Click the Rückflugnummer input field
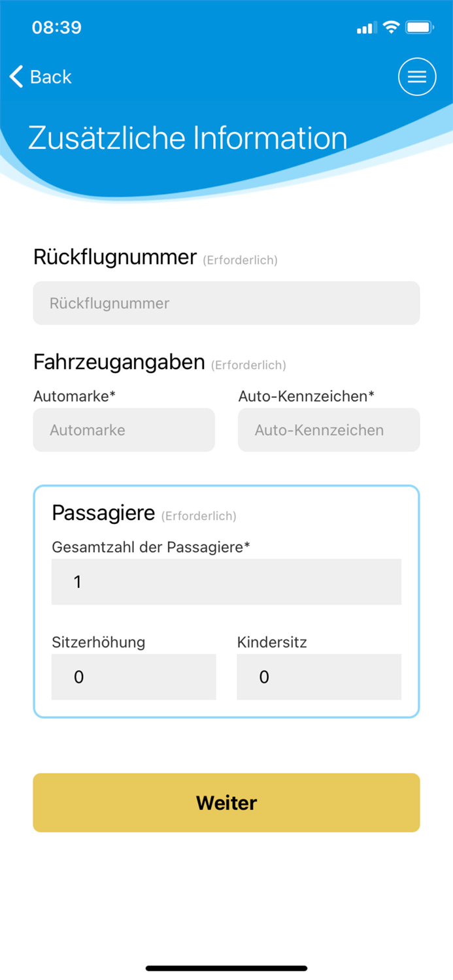Viewport: 453px width, 980px height. point(226,302)
